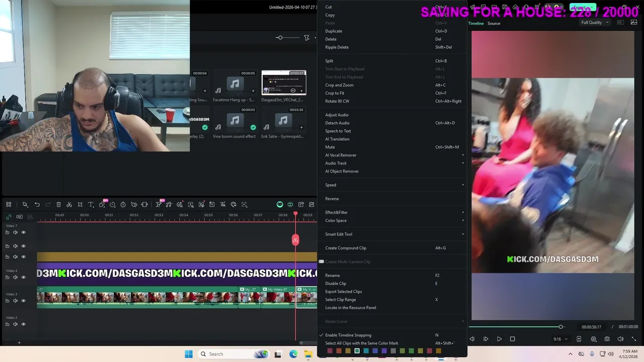Expand AI Vocal Remover submenu
The height and width of the screenshot is (362, 644).
[x=392, y=155]
